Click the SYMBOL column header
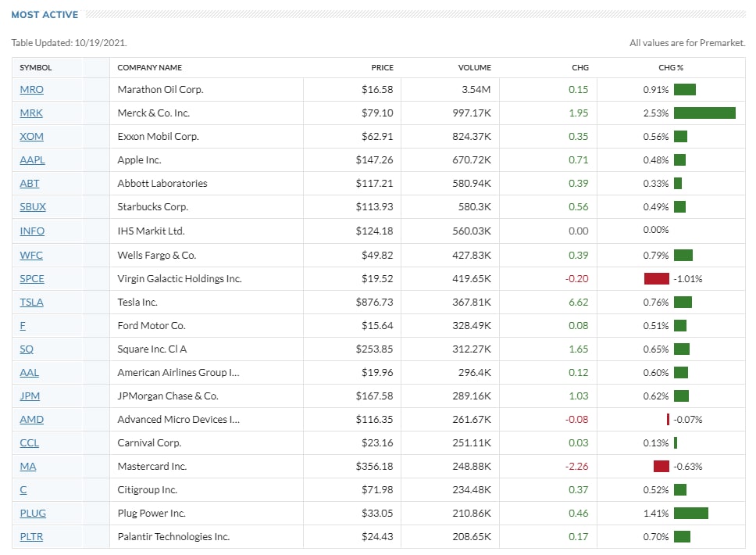Image resolution: width=756 pixels, height=555 pixels. click(x=36, y=67)
